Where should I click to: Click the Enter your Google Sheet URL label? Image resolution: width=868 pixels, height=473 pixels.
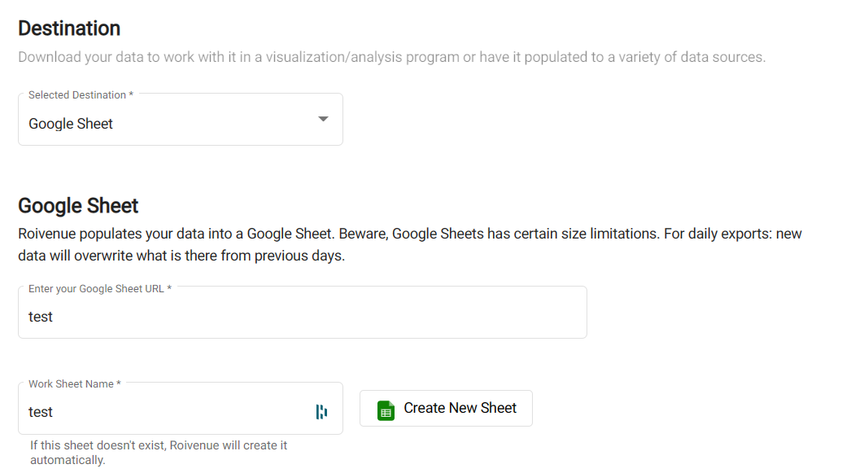(x=100, y=288)
